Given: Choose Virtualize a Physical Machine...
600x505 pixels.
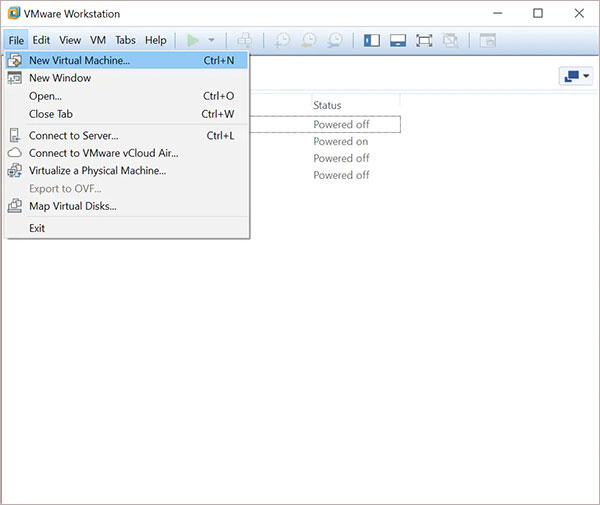Looking at the screenshot, I should 127,171.
